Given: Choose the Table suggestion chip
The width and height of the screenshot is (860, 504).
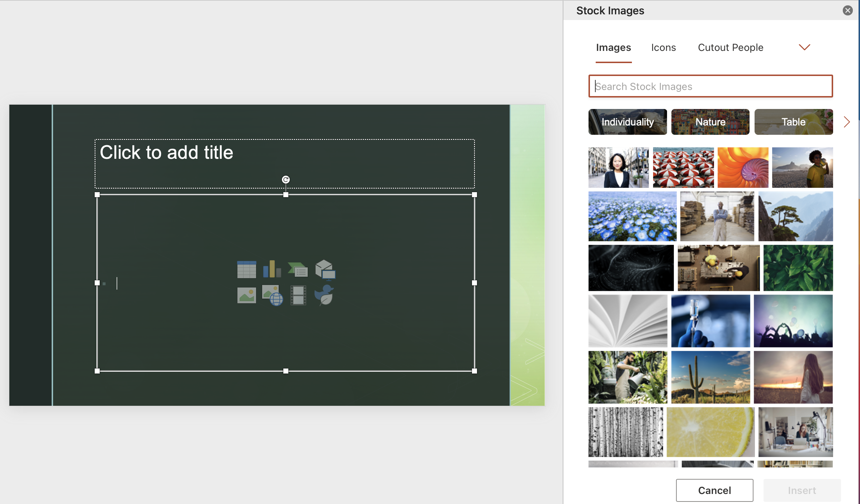Looking at the screenshot, I should click(794, 122).
